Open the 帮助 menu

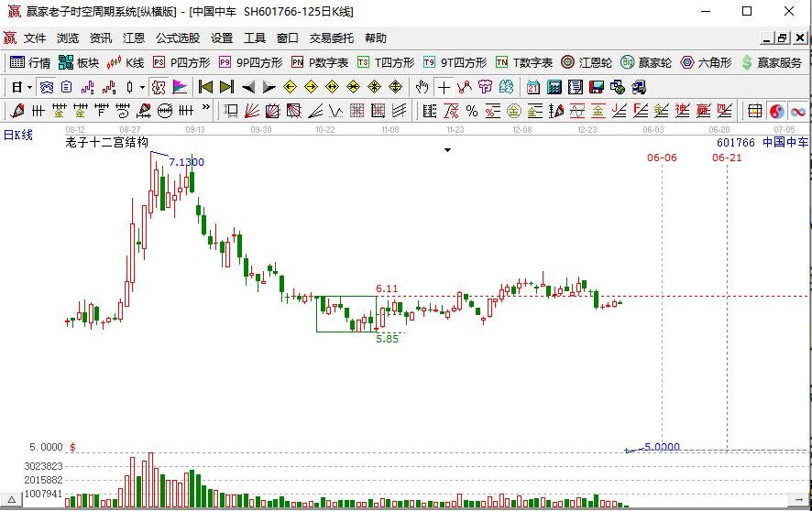376,38
